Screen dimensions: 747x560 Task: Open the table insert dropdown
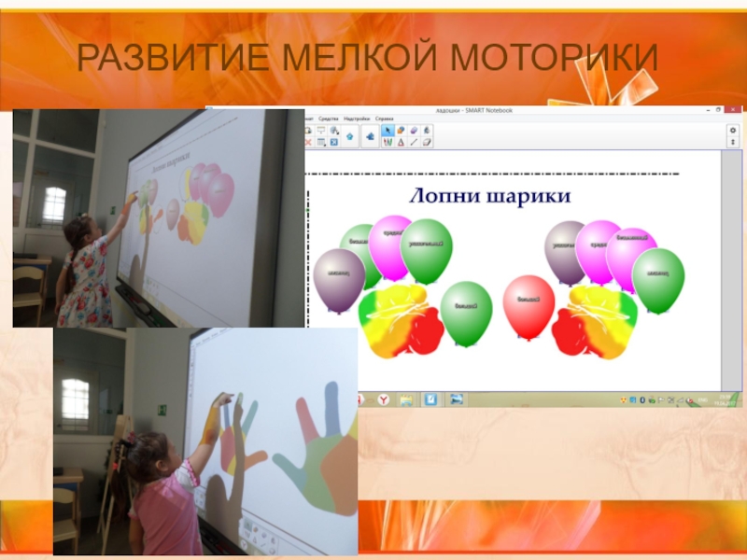321,142
